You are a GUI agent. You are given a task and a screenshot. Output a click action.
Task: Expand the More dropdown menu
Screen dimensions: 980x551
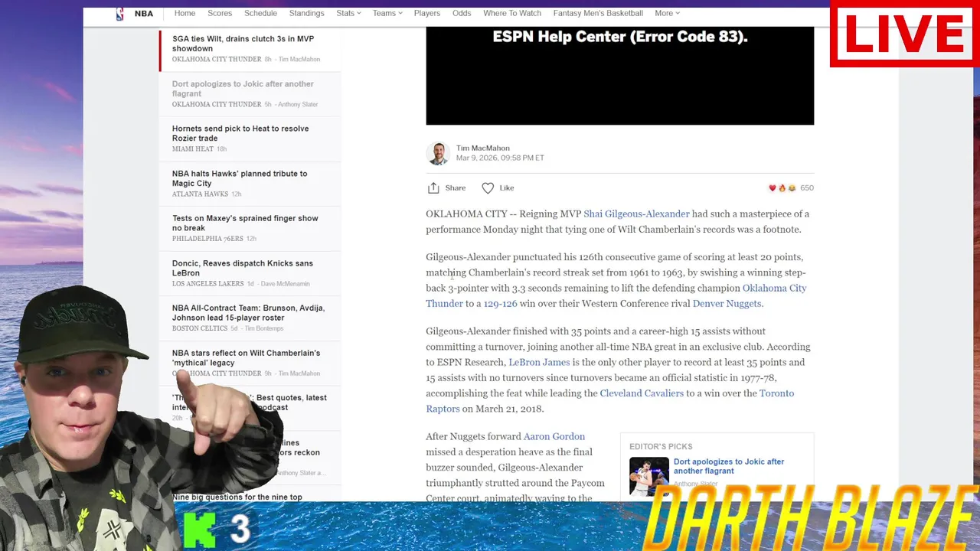point(667,13)
